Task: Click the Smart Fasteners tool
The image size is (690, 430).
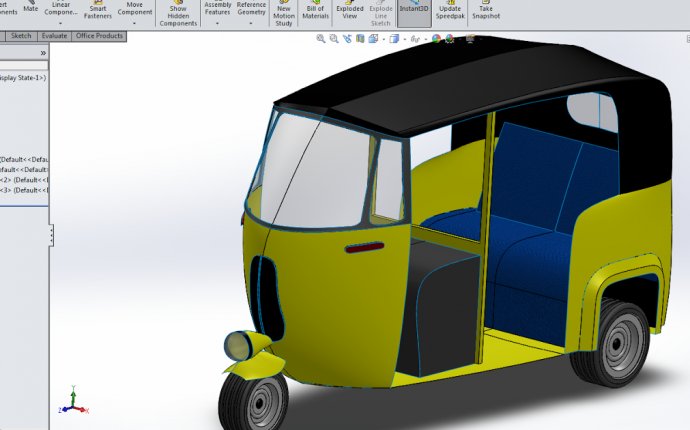Action: pyautogui.click(x=98, y=10)
